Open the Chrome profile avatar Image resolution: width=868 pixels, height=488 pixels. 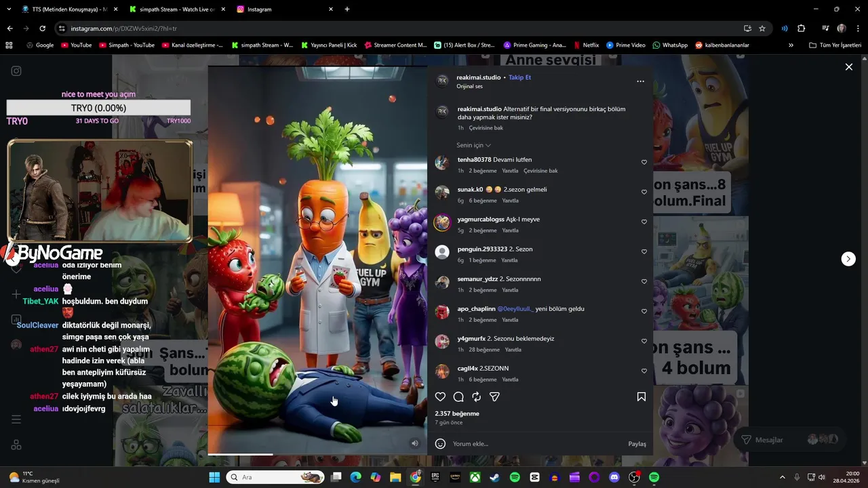(x=842, y=28)
